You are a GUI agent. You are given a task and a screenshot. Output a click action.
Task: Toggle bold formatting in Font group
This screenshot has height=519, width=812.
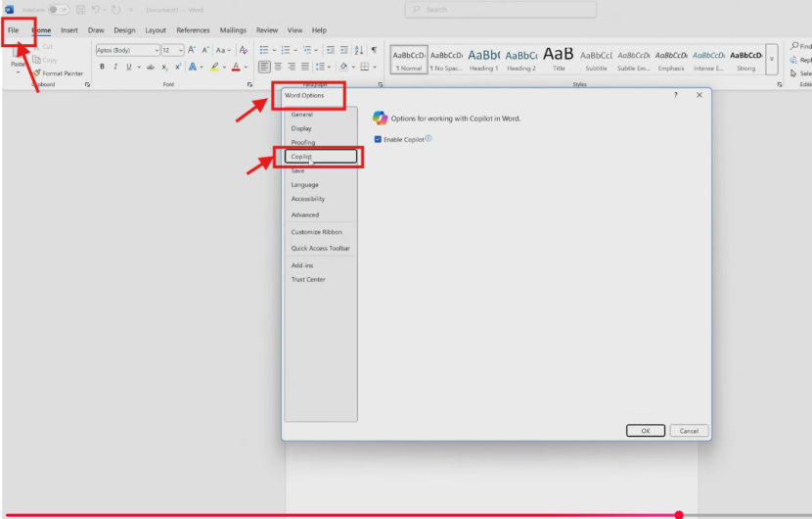pyautogui.click(x=102, y=67)
